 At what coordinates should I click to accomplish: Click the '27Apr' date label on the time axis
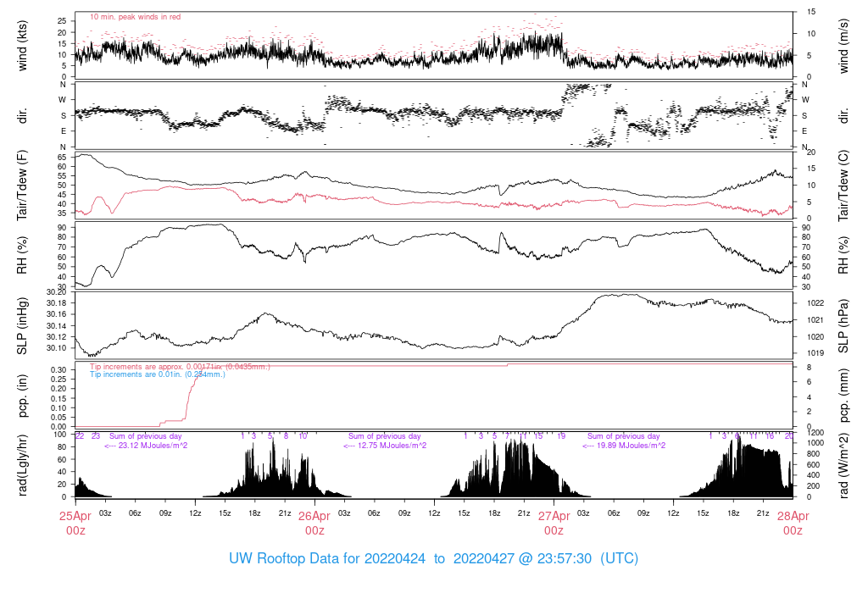click(554, 516)
